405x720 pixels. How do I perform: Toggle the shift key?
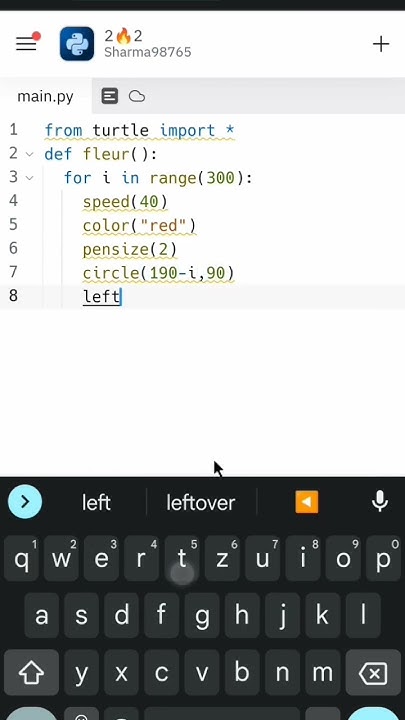[x=31, y=673]
